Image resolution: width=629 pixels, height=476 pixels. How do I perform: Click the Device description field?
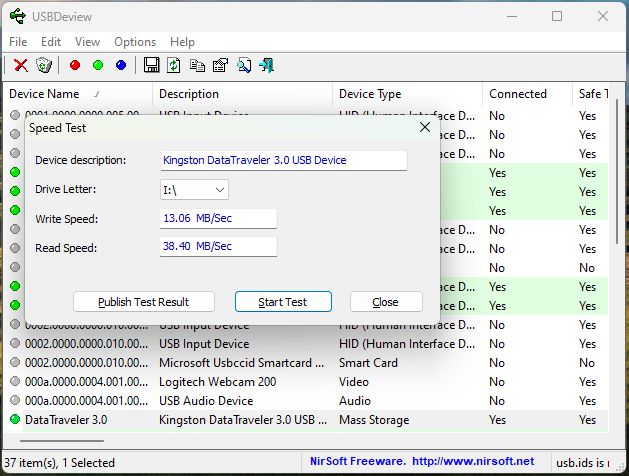[284, 160]
